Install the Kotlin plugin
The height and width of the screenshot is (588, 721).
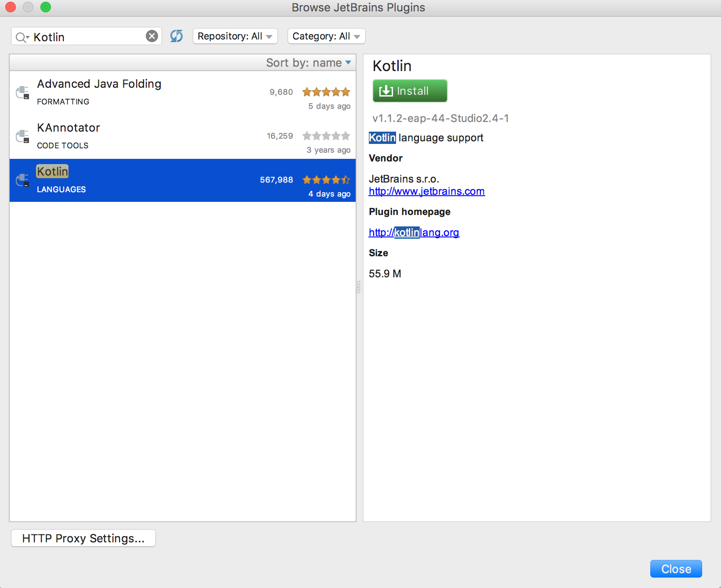pyautogui.click(x=410, y=91)
